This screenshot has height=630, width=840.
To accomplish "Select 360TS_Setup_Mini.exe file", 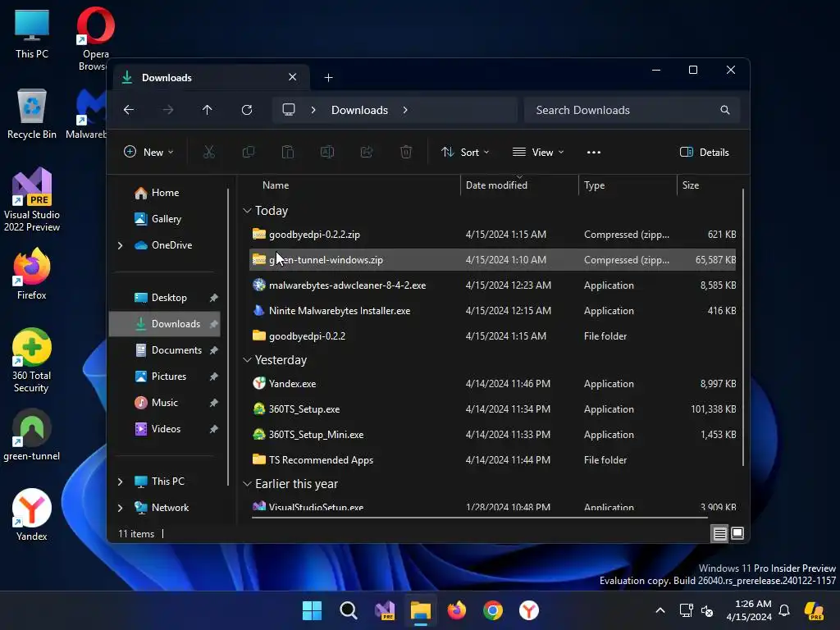I will (x=492, y=435).
